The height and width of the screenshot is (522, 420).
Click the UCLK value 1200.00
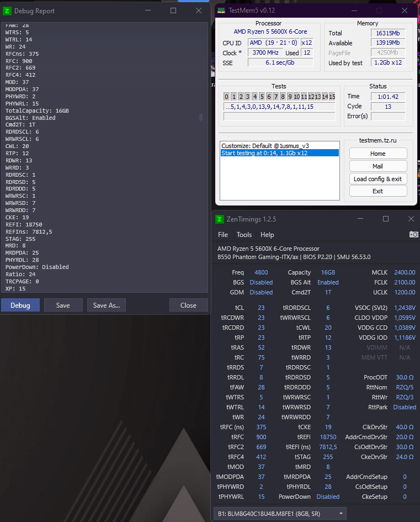tap(405, 292)
